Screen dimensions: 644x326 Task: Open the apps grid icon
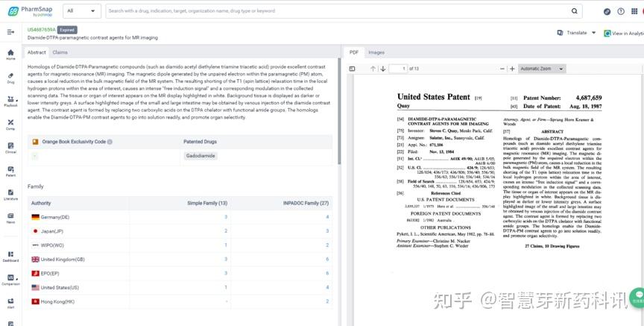634,11
